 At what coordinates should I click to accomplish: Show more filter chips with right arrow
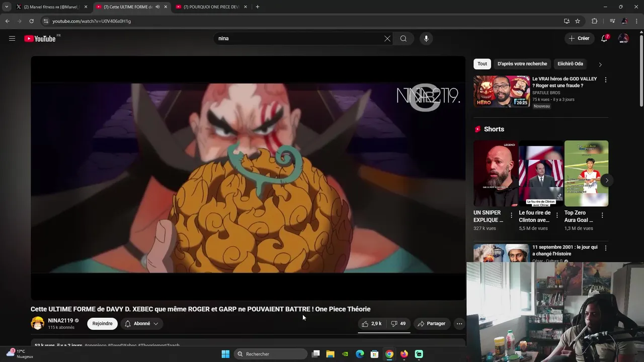point(600,64)
